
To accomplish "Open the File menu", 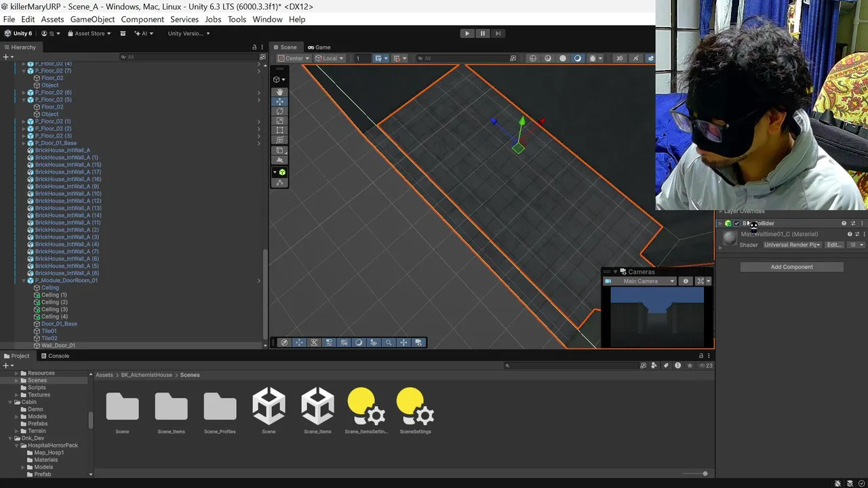I will click(9, 20).
